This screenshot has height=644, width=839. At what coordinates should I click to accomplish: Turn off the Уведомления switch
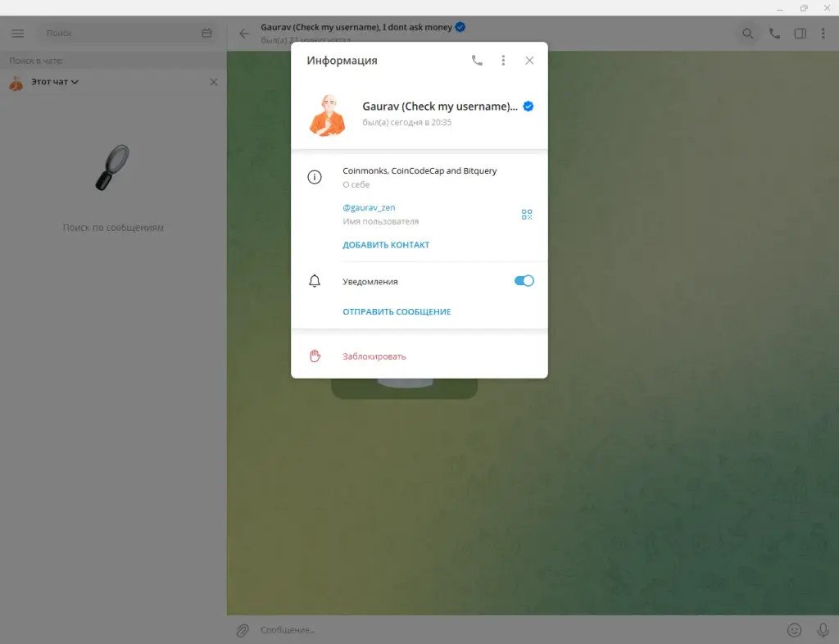point(524,281)
